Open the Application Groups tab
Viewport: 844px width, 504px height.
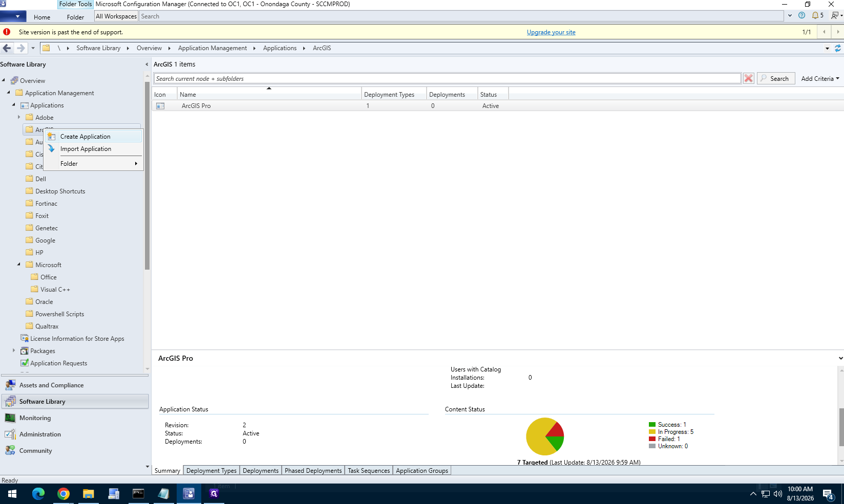coord(422,471)
